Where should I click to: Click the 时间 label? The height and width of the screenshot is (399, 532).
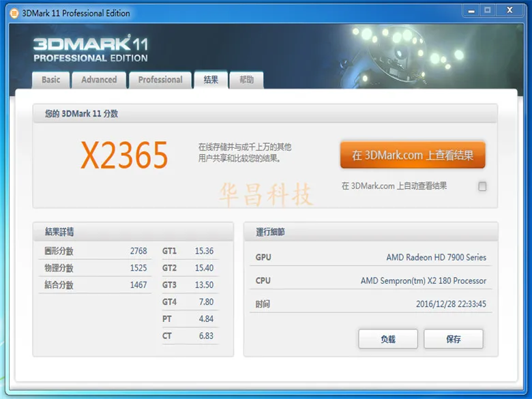coord(263,304)
